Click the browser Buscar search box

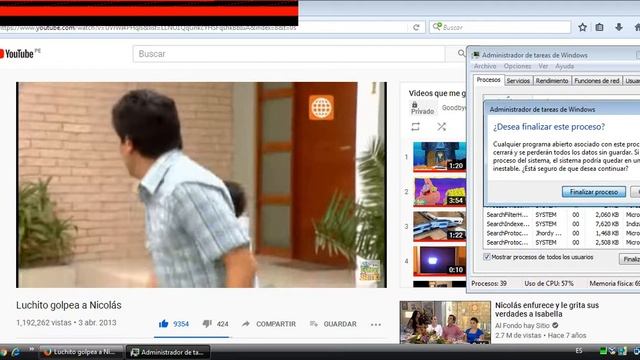click(500, 27)
